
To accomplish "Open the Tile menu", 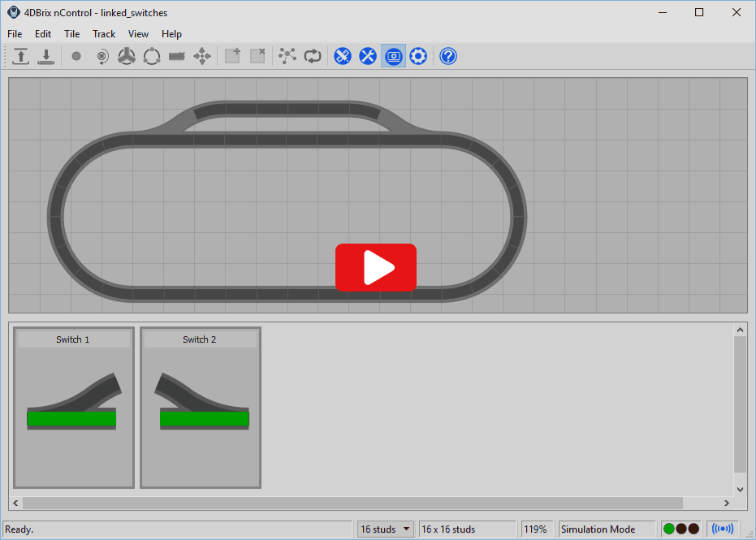I will [x=71, y=34].
